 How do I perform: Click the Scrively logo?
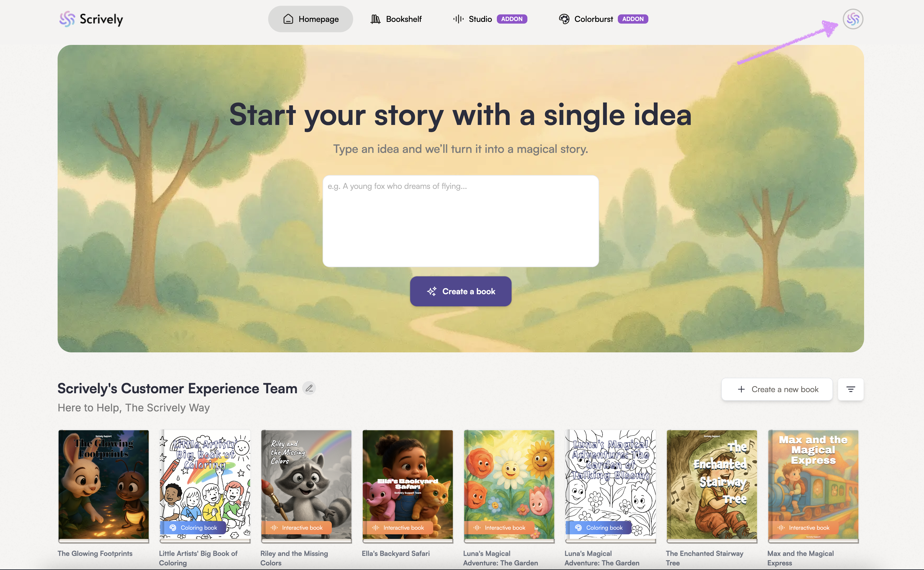click(x=91, y=19)
